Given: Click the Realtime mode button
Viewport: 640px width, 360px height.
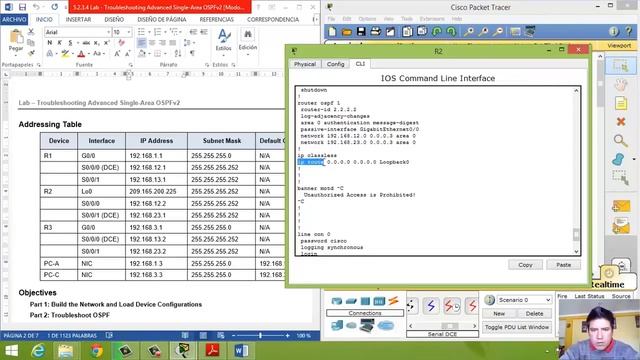Looking at the screenshot, I should [609, 284].
